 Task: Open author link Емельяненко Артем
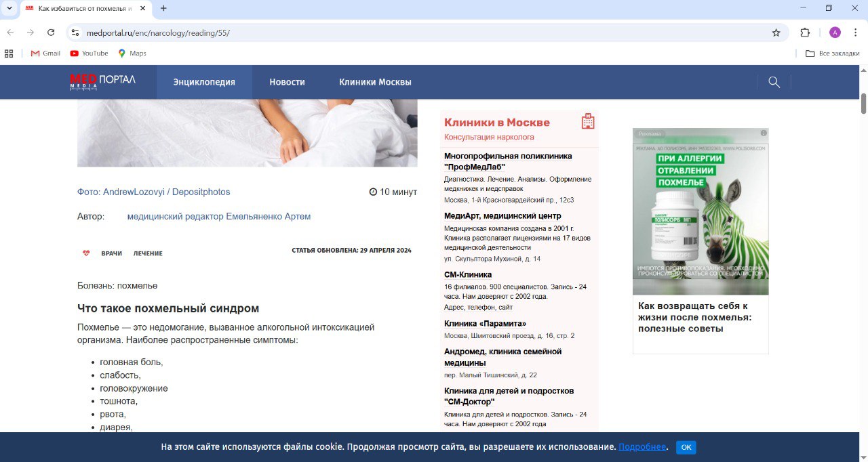pyautogui.click(x=218, y=216)
